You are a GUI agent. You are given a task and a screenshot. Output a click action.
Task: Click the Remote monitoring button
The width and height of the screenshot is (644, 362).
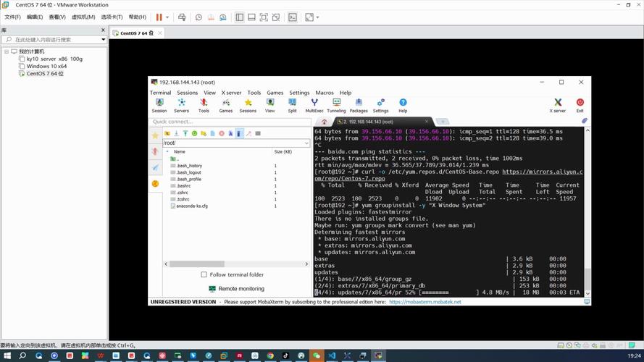[237, 289]
